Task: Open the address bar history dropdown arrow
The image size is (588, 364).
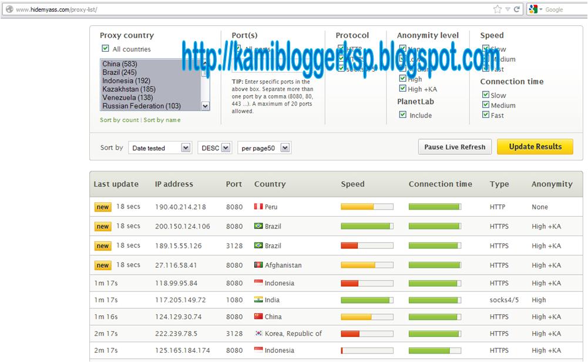Action: point(508,9)
